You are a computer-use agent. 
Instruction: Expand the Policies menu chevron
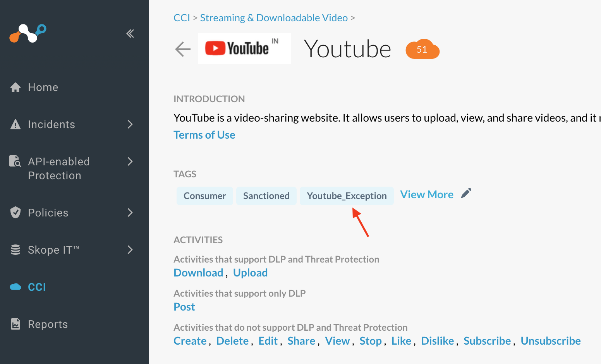pos(130,213)
